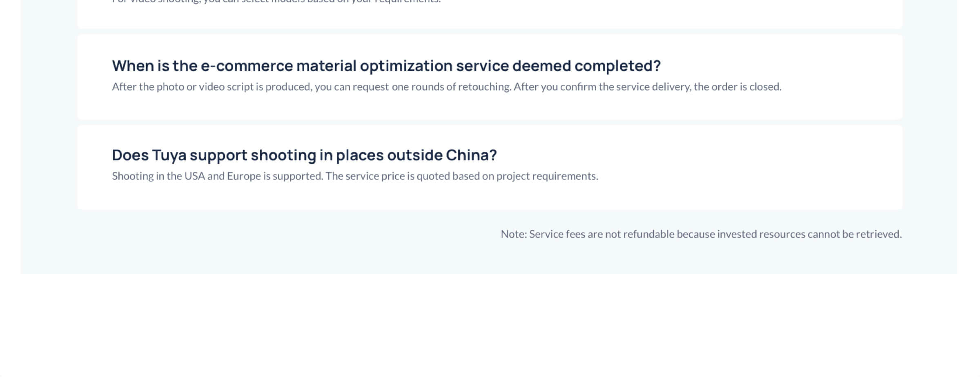The height and width of the screenshot is (377, 980).
Task: Click 'the order is closed' phrase
Action: click(737, 87)
